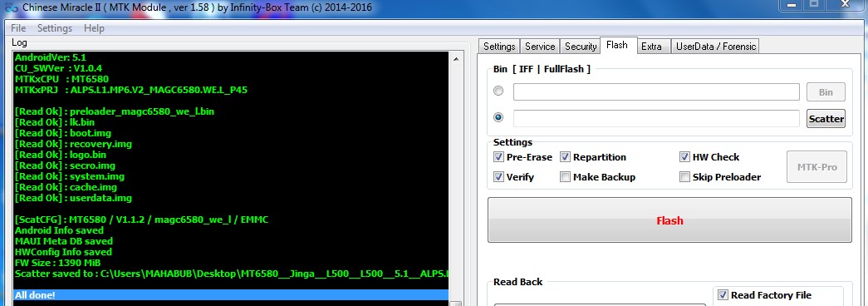Open the File menu
Viewport: 868px width, 306px height.
[18, 28]
